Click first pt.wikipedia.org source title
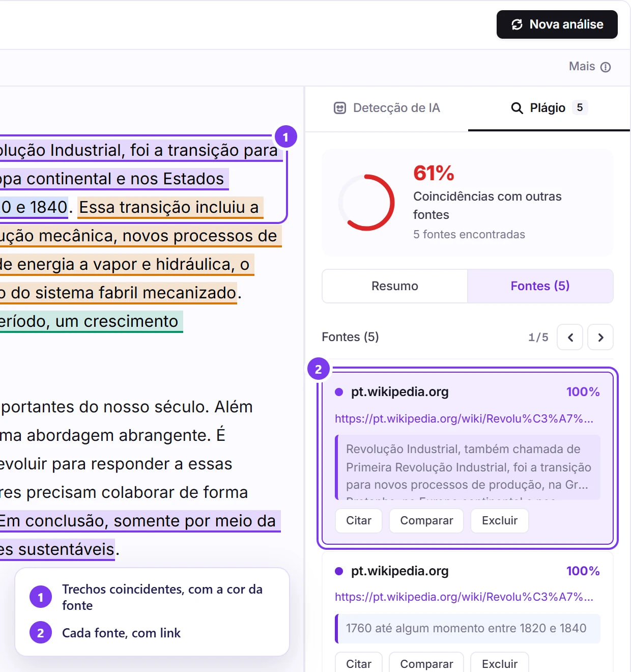 click(x=400, y=392)
